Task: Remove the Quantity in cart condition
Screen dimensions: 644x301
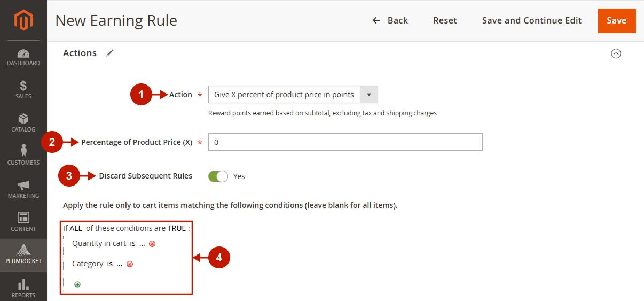Action: [x=152, y=244]
